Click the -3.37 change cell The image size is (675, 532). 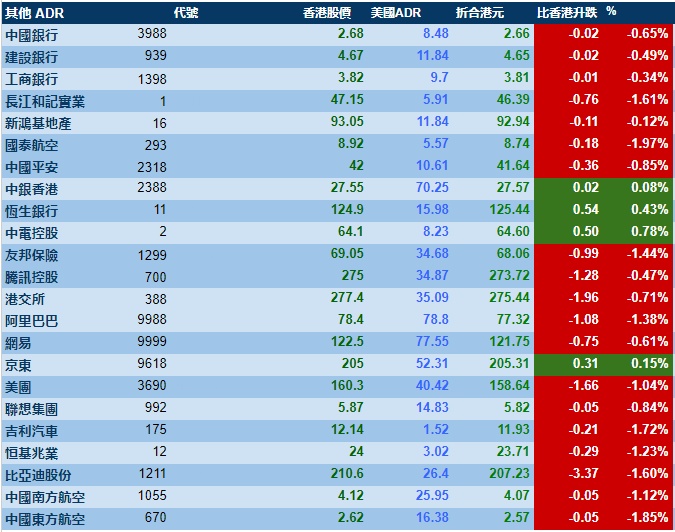click(584, 473)
